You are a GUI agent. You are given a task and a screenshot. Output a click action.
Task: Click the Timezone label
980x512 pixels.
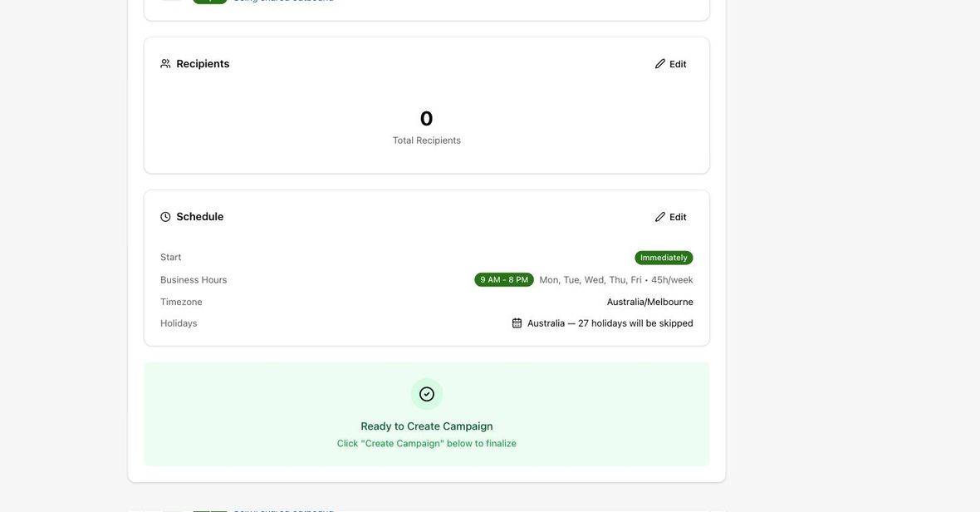coord(181,302)
